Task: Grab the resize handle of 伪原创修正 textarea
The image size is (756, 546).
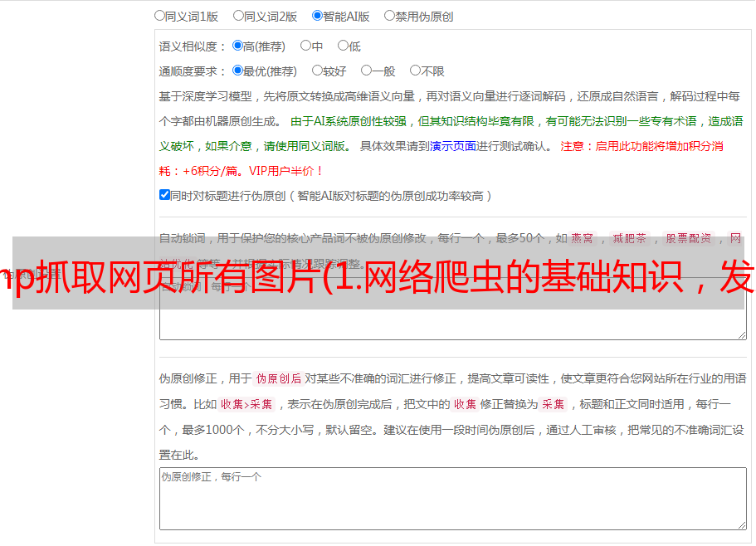Action: pyautogui.click(x=742, y=525)
